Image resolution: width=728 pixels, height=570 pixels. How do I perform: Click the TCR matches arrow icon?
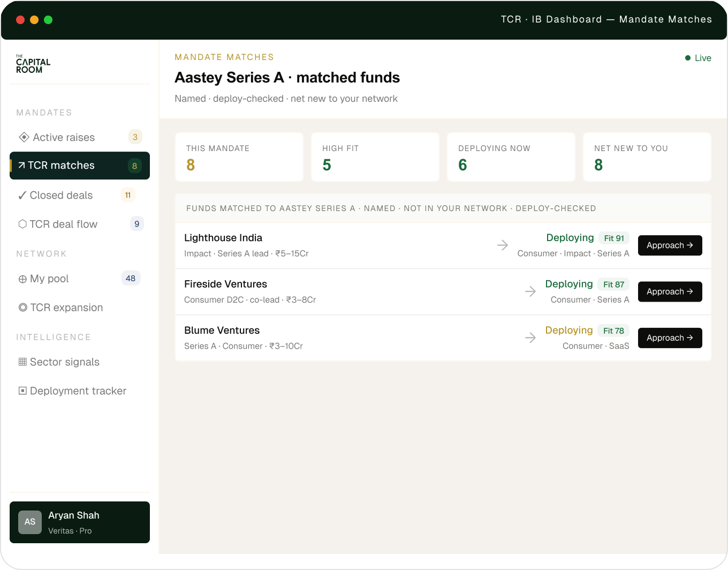coord(22,166)
